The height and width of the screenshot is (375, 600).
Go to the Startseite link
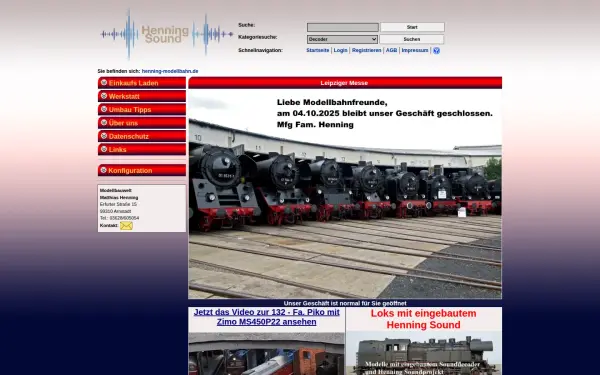coord(318,51)
